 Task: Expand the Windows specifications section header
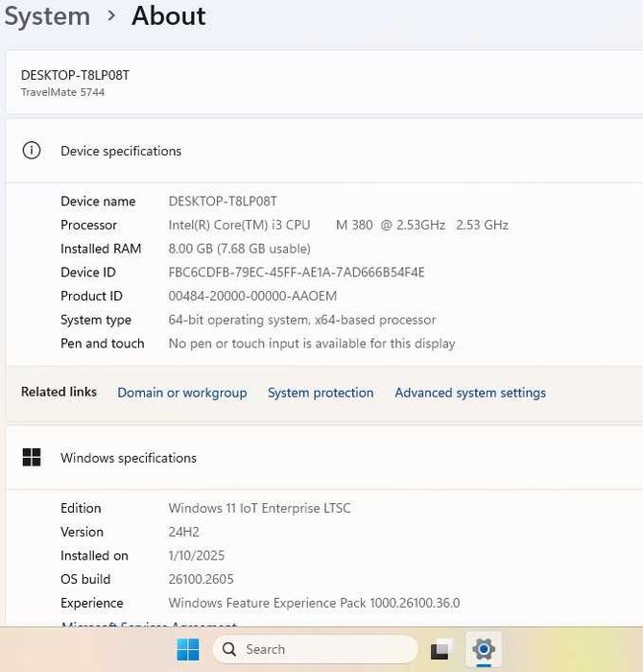[x=323, y=458]
